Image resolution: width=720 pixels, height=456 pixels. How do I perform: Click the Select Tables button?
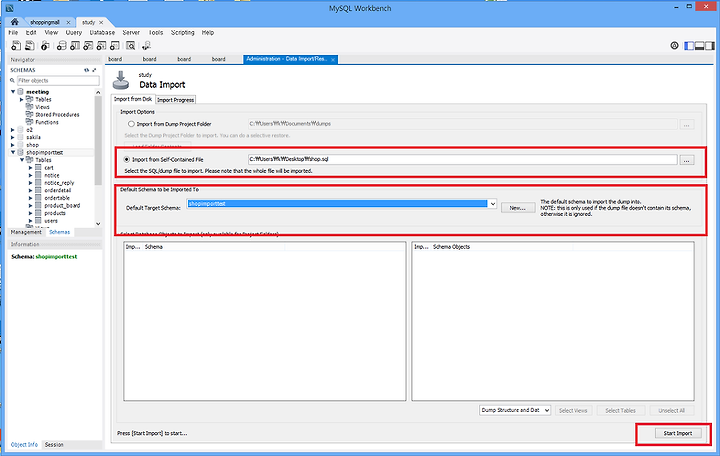(620, 411)
